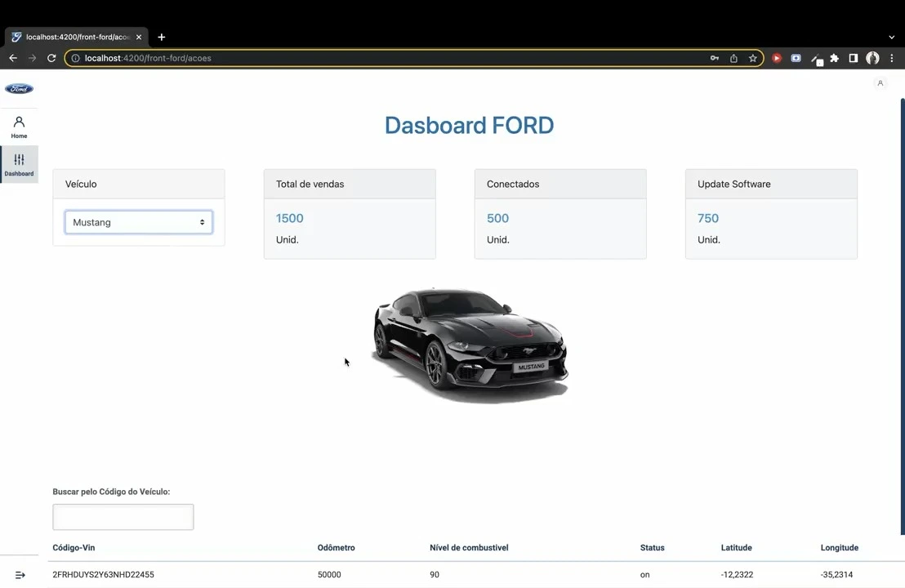Expand the Veículo selection arrows
The width and height of the screenshot is (905, 588).
pyautogui.click(x=201, y=221)
